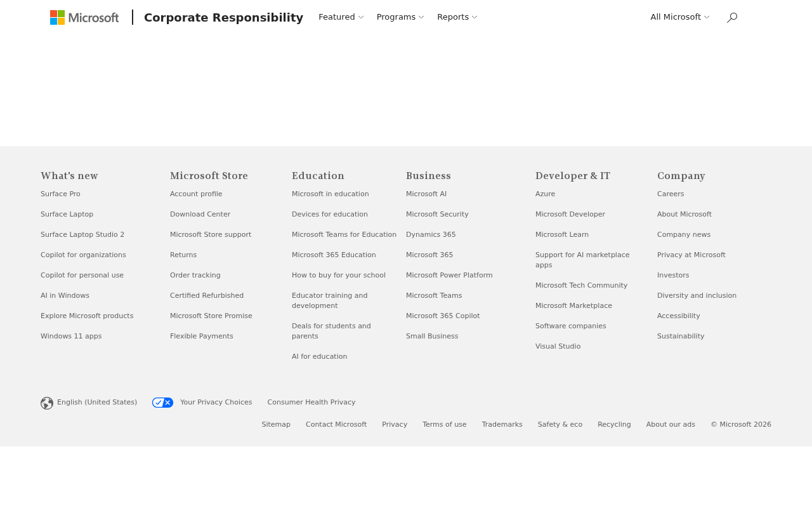Screen dimensions: 812x508
Task: Open the search magnifier icon
Action: point(732,18)
